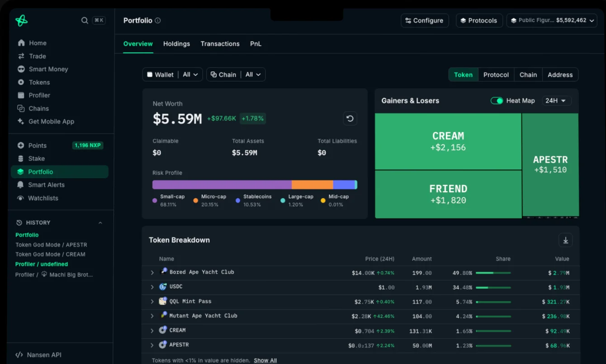Switch to the Overview tab
This screenshot has height=364, width=606.
[x=138, y=44]
